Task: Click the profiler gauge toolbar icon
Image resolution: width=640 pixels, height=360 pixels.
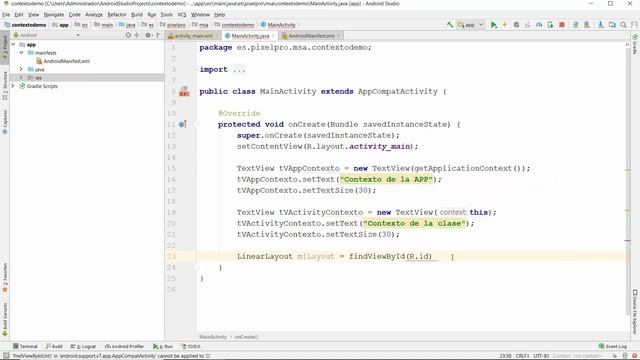Action: (539, 25)
